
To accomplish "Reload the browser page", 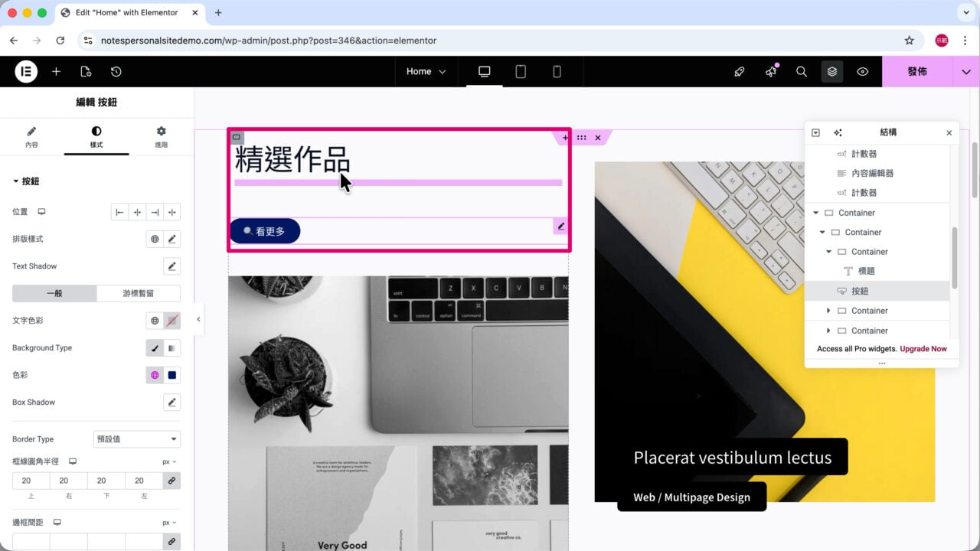I will [x=60, y=41].
